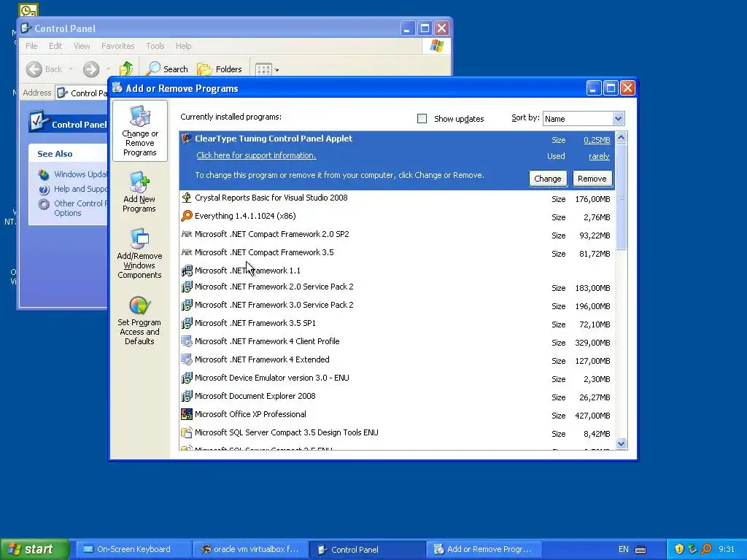
Task: Select Change or Remove Programs sidebar icon
Action: pyautogui.click(x=139, y=117)
